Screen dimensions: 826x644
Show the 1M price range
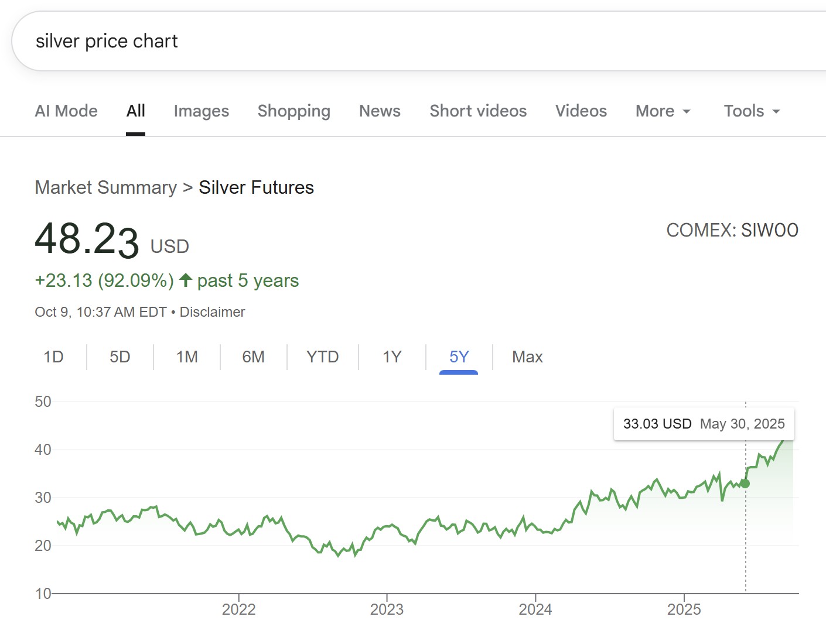187,357
